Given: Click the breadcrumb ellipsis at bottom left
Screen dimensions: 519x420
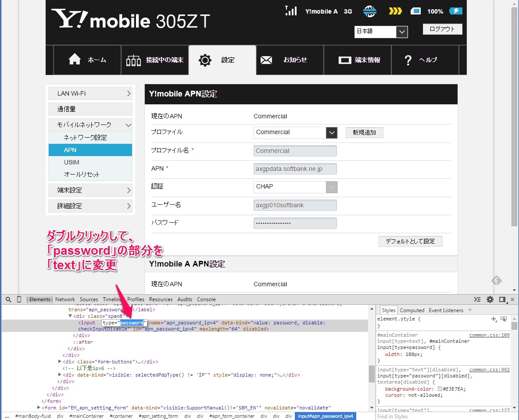Looking at the screenshot, I should pos(7,416).
